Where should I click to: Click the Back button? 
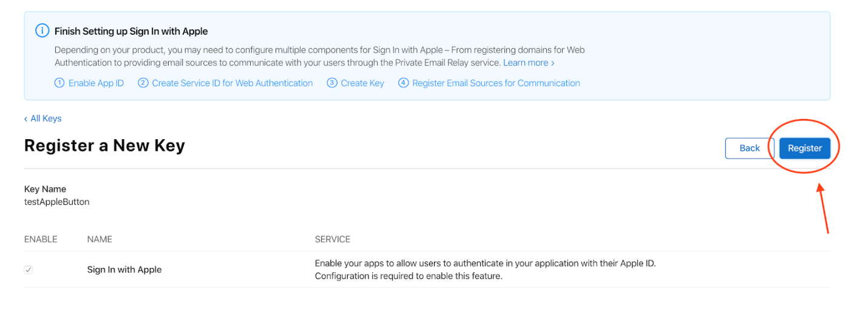pos(749,148)
